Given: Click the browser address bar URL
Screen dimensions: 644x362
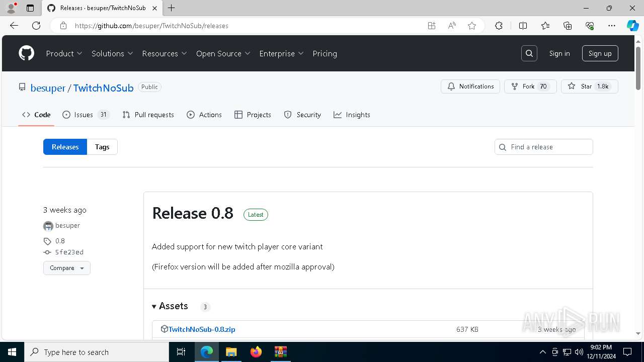Looking at the screenshot, I should 151,26.
